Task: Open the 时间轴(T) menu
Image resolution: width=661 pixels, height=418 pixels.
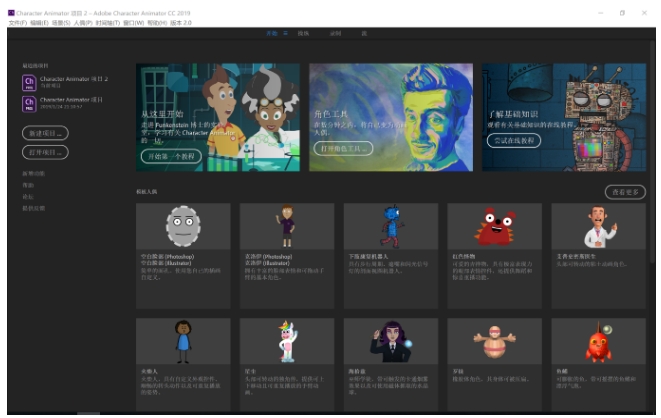Action: [x=107, y=23]
